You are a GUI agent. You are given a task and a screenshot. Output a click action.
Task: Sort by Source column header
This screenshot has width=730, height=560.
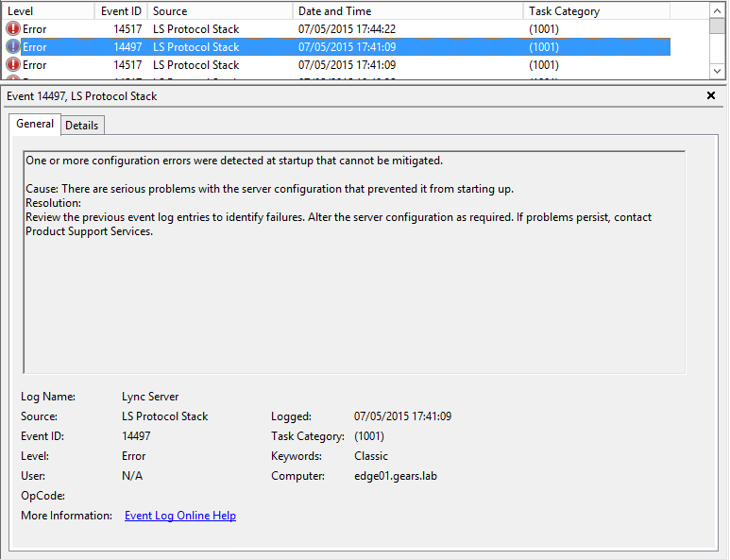pos(220,11)
